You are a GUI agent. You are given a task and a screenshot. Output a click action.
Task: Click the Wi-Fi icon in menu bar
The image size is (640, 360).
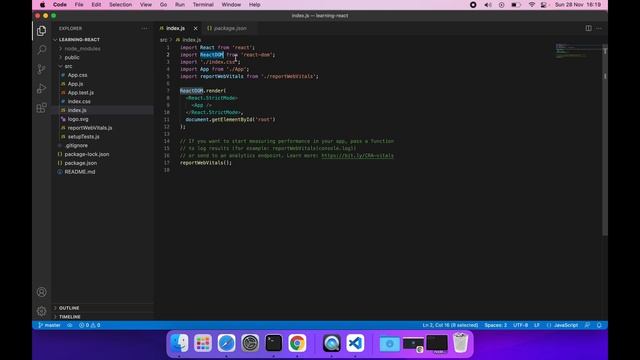pyautogui.click(x=531, y=5)
